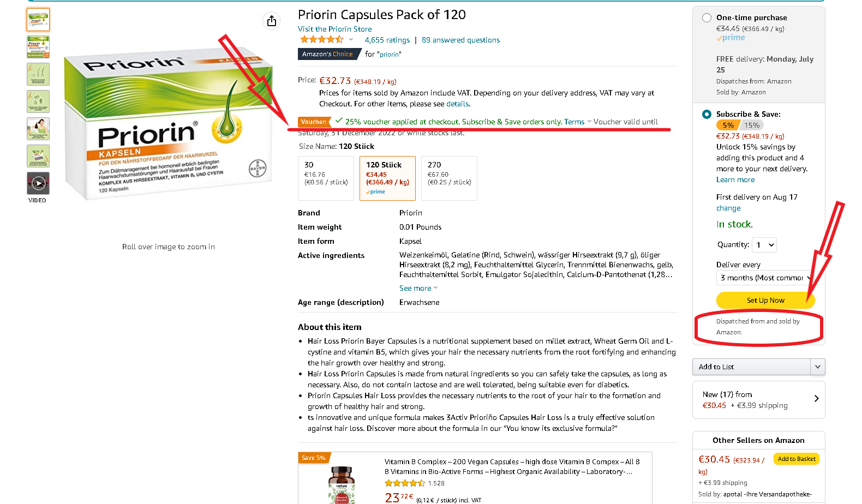This screenshot has width=862, height=504.
Task: Expand See more active ingredients
Action: [x=418, y=288]
